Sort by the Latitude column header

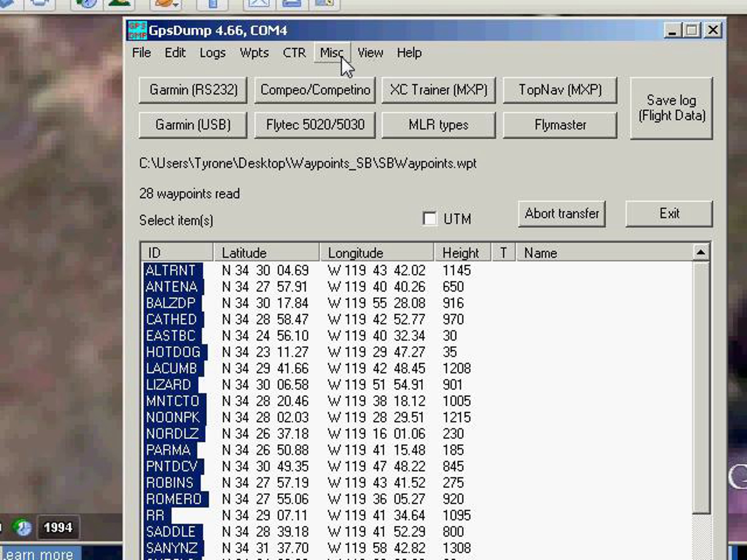tap(266, 253)
